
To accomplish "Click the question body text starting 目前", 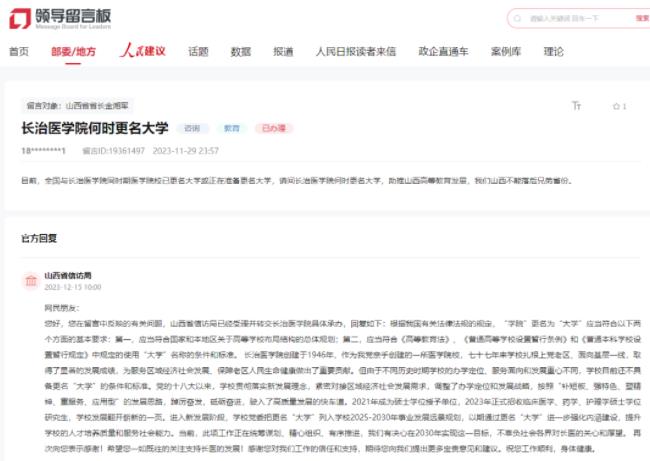I will (297, 181).
